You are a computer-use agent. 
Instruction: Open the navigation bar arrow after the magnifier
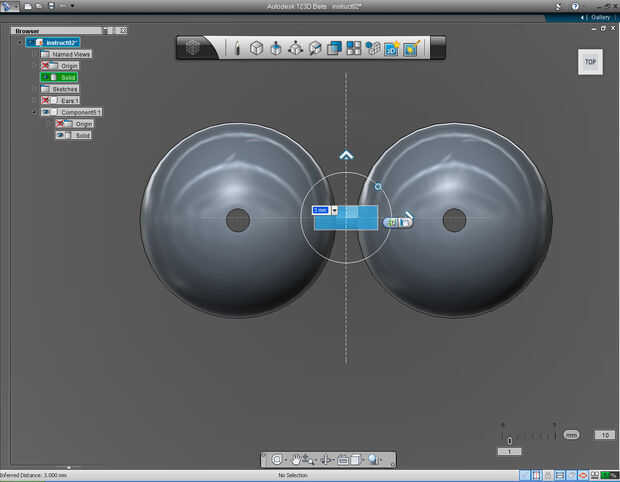click(x=381, y=460)
